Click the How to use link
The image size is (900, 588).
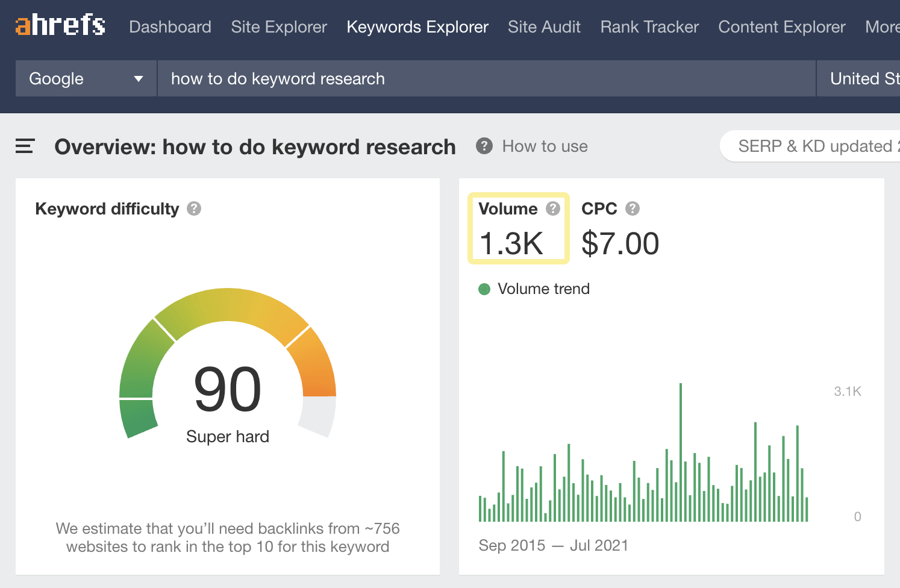click(545, 146)
